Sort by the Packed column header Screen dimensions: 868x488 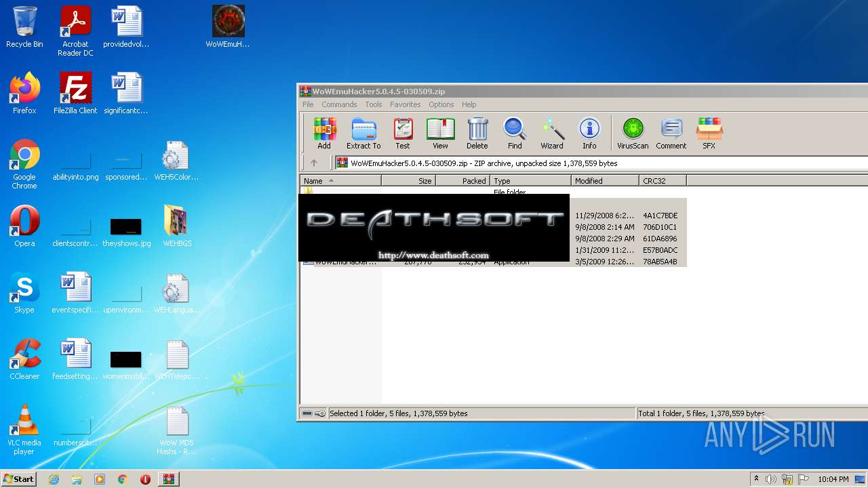(x=462, y=181)
